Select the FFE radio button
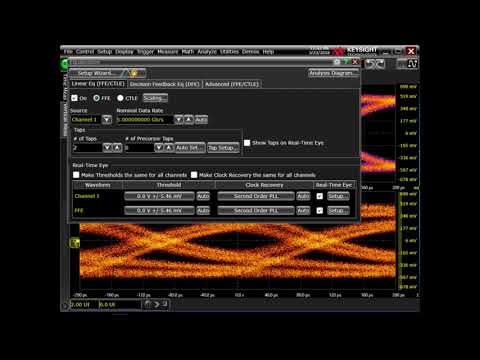Image resolution: width=480 pixels, height=360 pixels. click(96, 98)
